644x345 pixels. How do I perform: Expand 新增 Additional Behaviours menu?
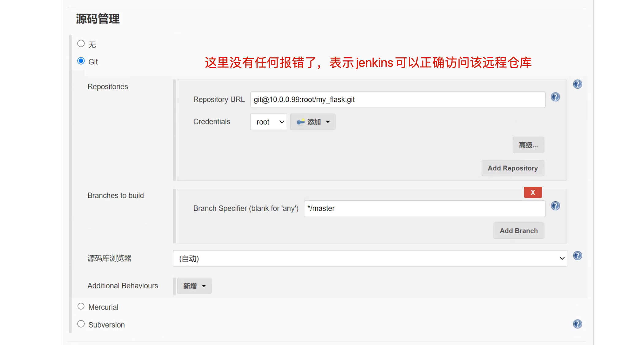[x=194, y=286]
